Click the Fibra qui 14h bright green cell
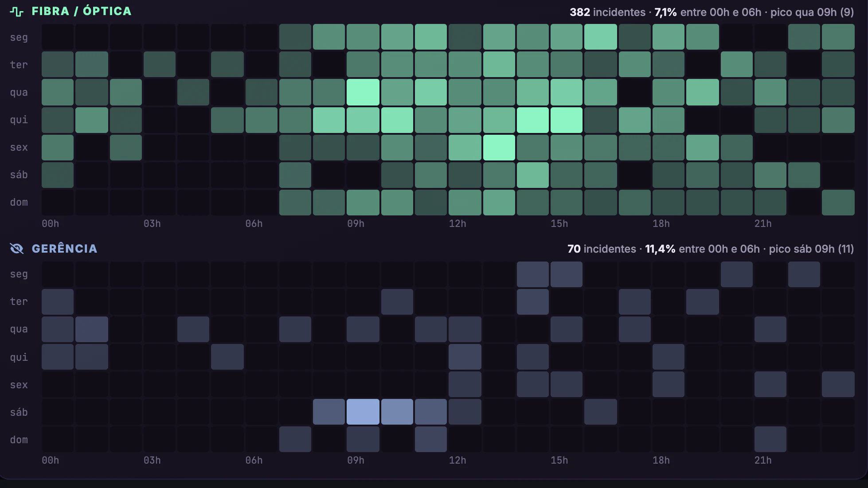868x488 pixels. tap(533, 120)
